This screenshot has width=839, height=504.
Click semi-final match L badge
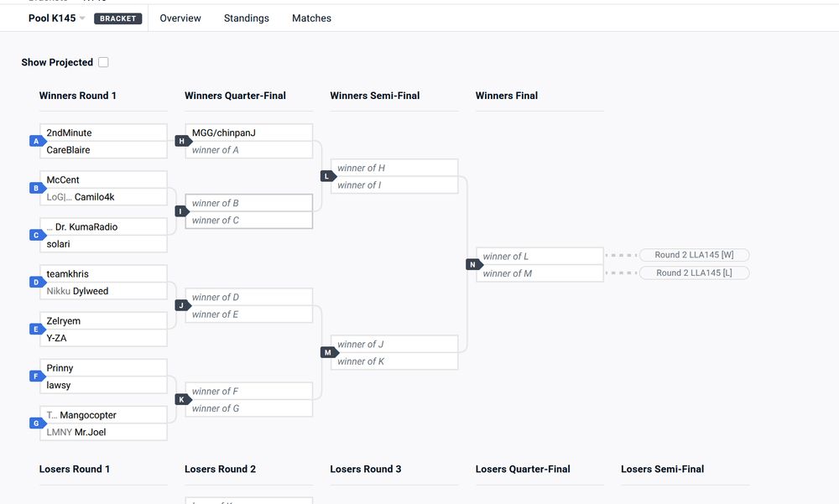[327, 176]
